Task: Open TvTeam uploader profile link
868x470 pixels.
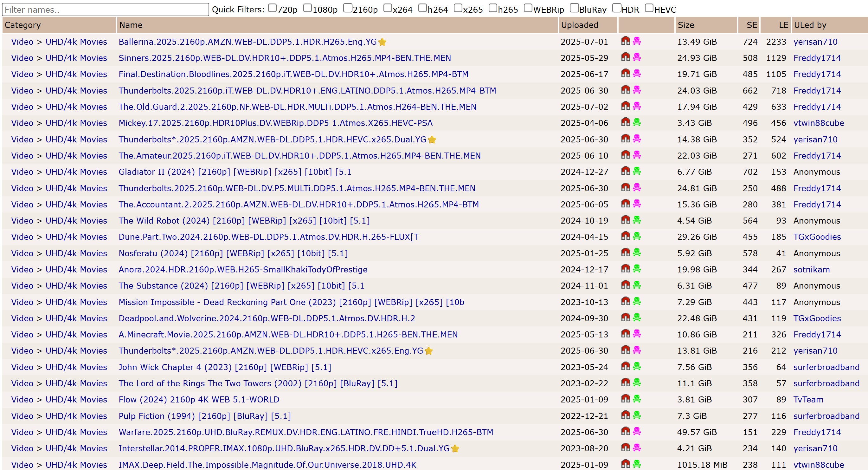Action: 808,400
